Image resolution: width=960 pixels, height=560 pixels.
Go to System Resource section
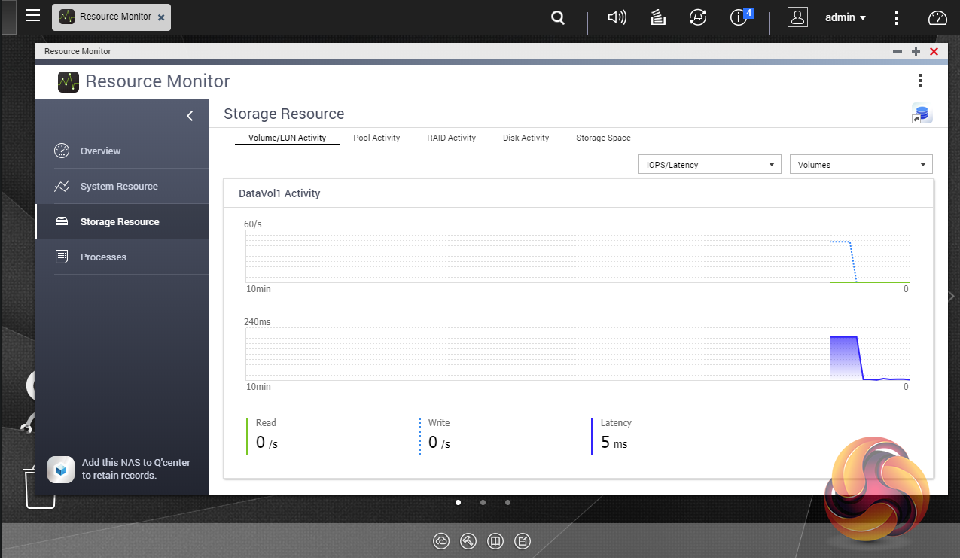click(119, 186)
